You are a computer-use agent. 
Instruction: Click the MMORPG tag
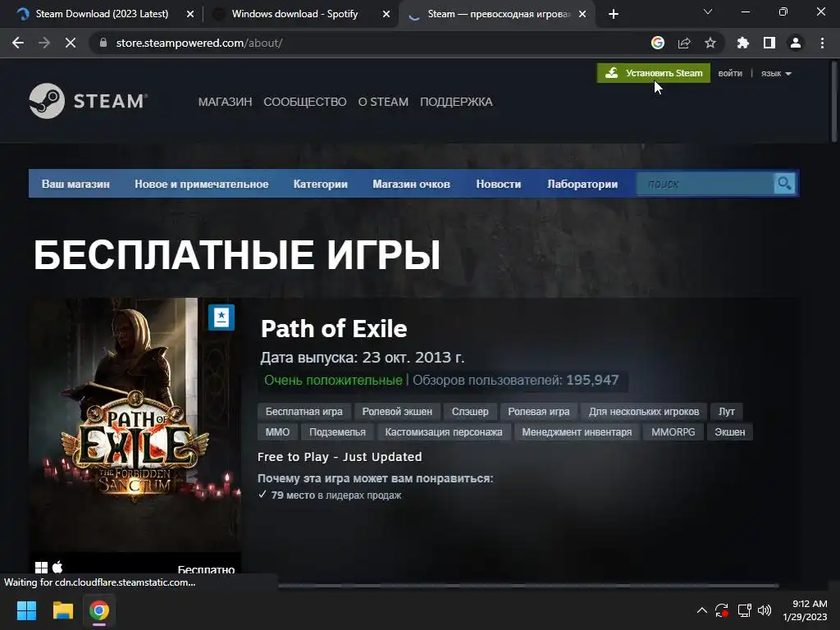click(x=673, y=431)
